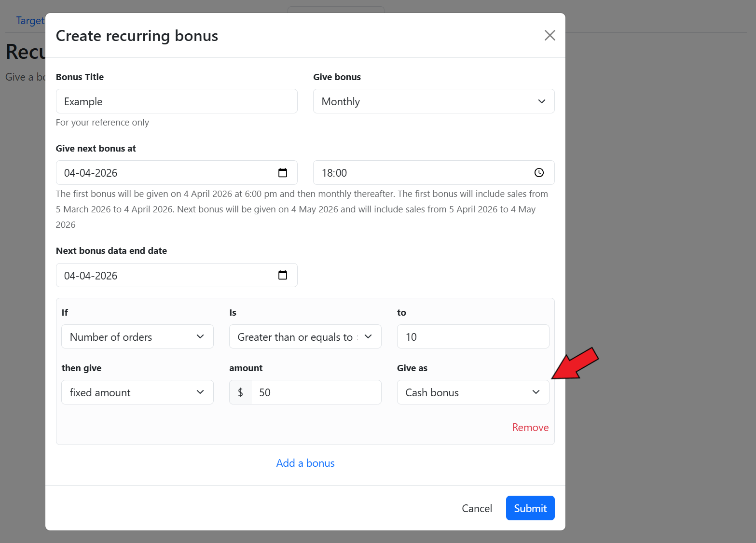
Task: Remove the bonus condition rule
Action: [x=530, y=428]
